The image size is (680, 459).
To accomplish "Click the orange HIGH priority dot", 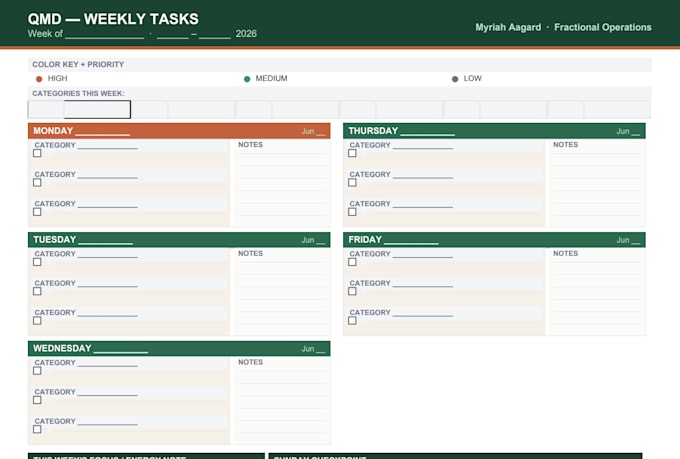I will tap(39, 79).
